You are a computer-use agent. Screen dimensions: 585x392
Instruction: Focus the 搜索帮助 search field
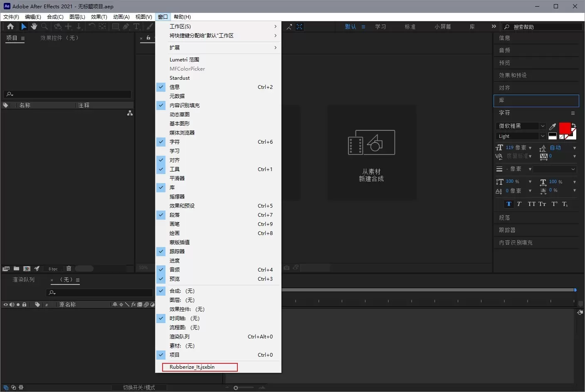(x=542, y=27)
